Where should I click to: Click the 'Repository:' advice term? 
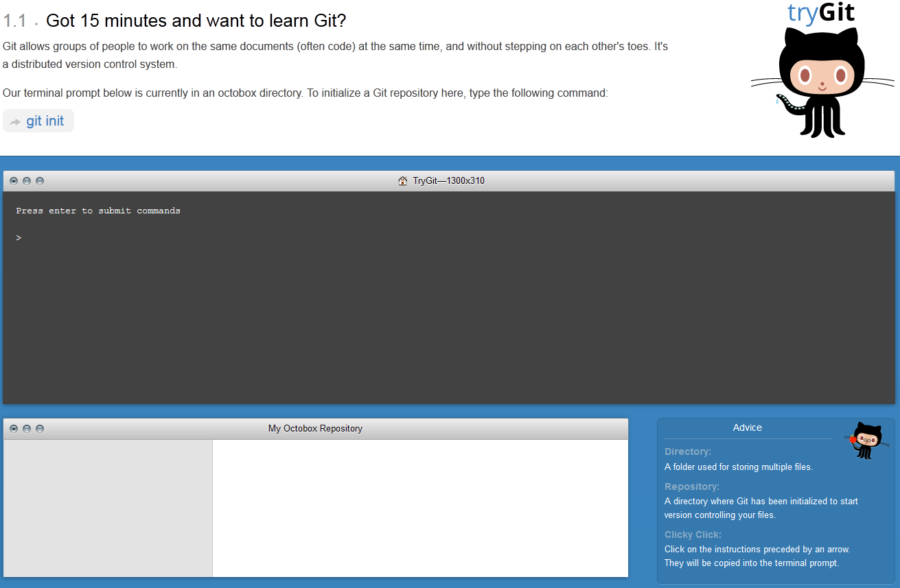pos(692,486)
